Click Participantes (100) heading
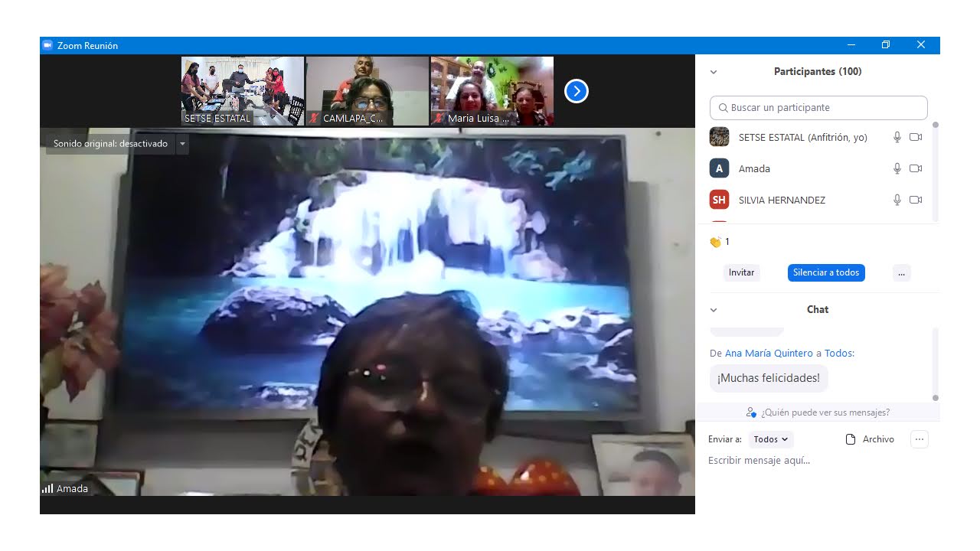Screen dimensions: 980x551 coord(818,72)
